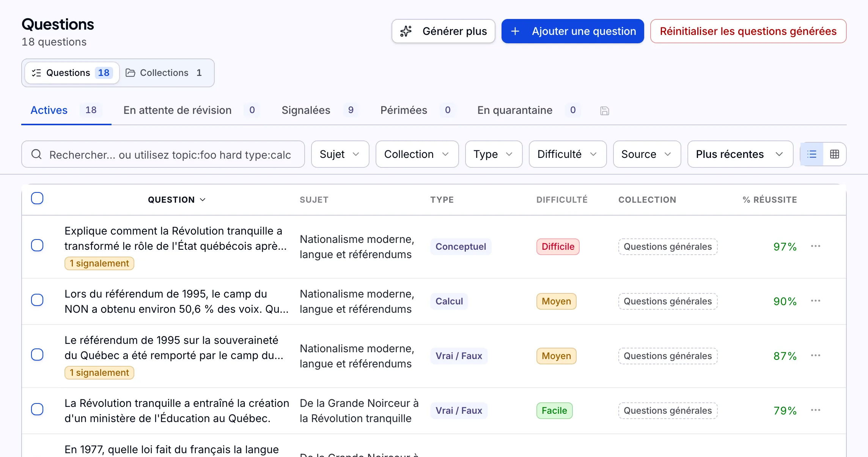Sort by the QUESTION column header

pos(177,200)
